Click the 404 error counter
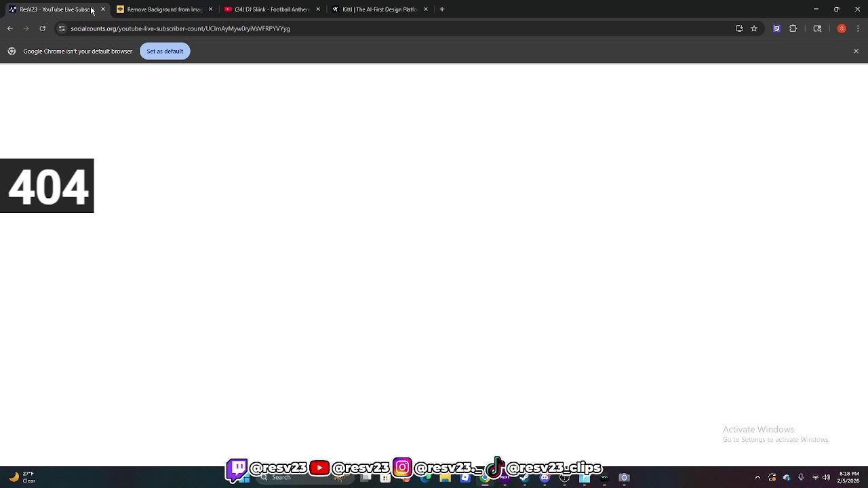Image resolution: width=868 pixels, height=488 pixels. [x=47, y=186]
